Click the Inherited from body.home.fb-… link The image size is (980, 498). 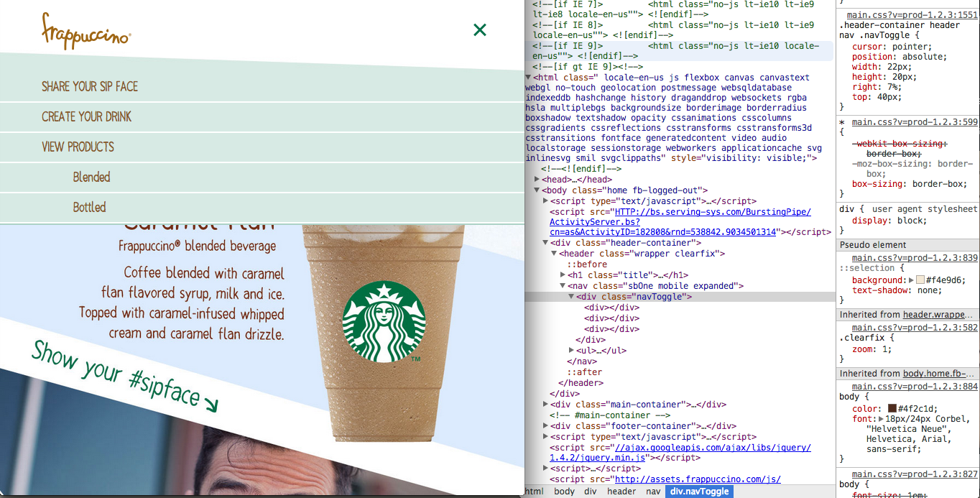tap(938, 374)
